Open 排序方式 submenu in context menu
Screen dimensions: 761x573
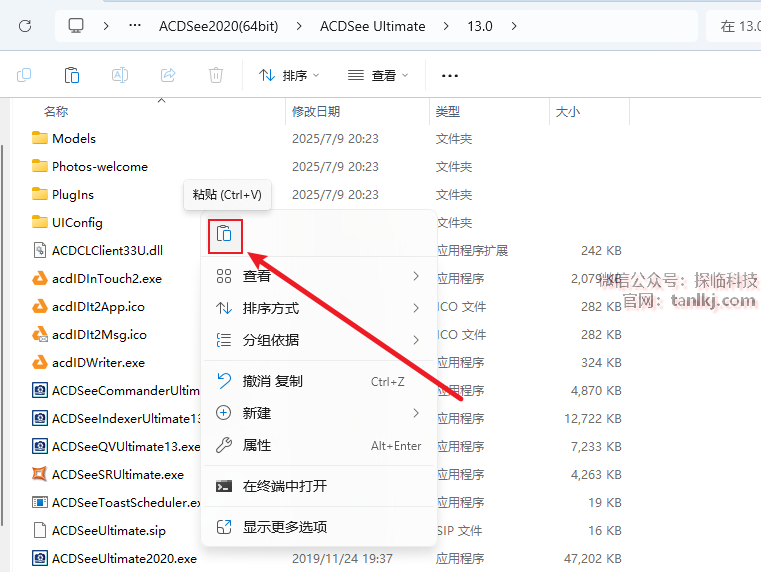319,308
